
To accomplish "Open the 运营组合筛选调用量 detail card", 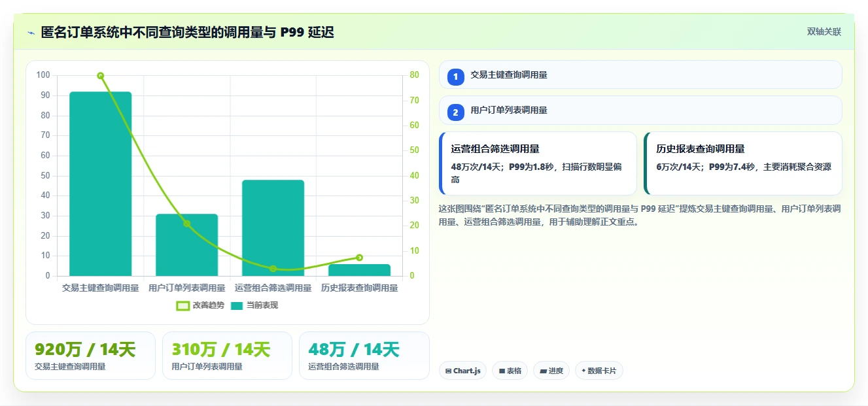I will tap(538, 163).
